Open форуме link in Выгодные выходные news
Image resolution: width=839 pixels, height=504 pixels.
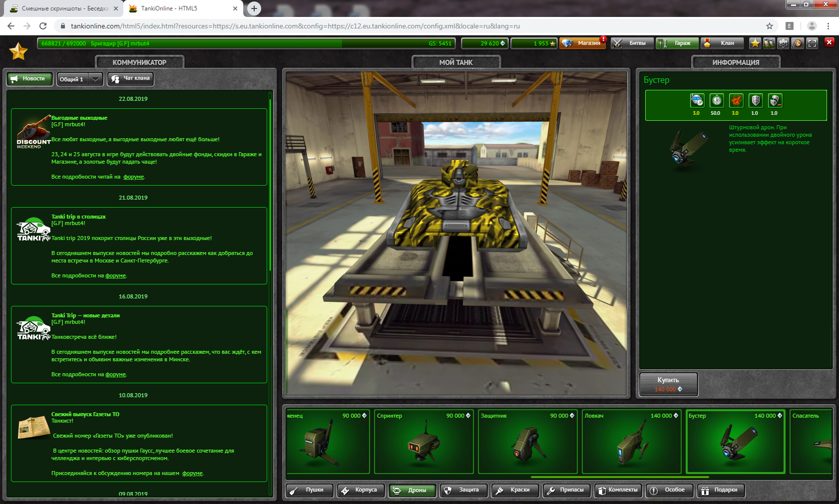134,177
